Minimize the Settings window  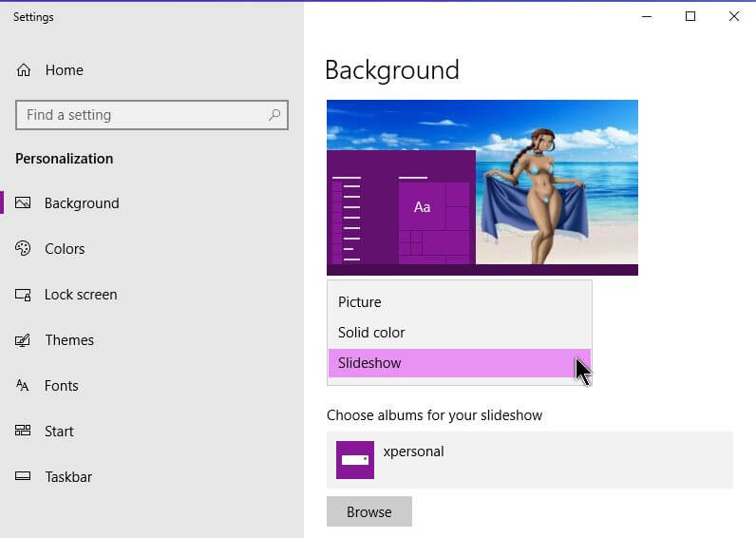coord(647,16)
